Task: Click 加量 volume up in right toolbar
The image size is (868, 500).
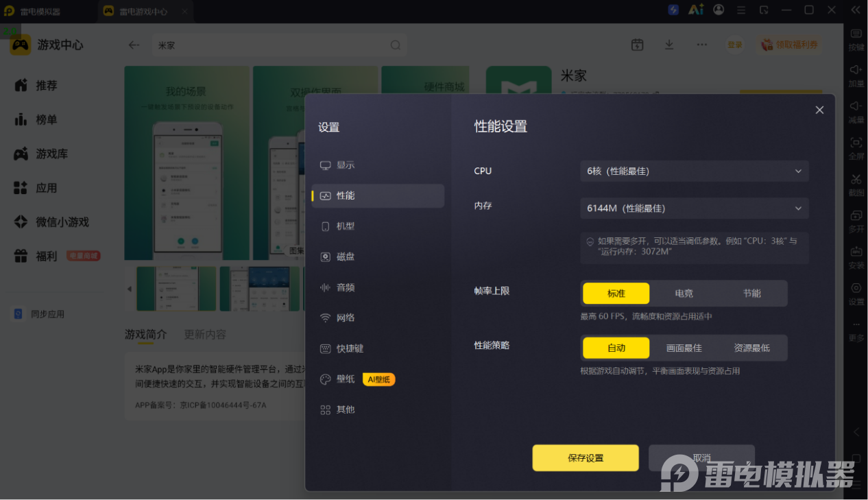Action: coord(856,76)
